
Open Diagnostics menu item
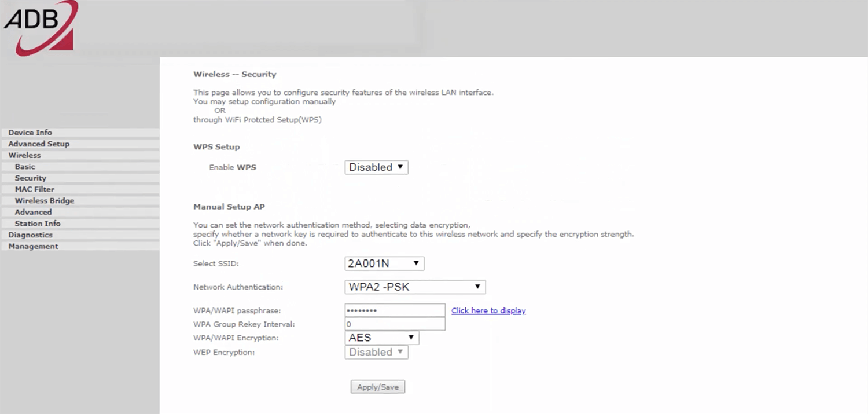point(30,235)
